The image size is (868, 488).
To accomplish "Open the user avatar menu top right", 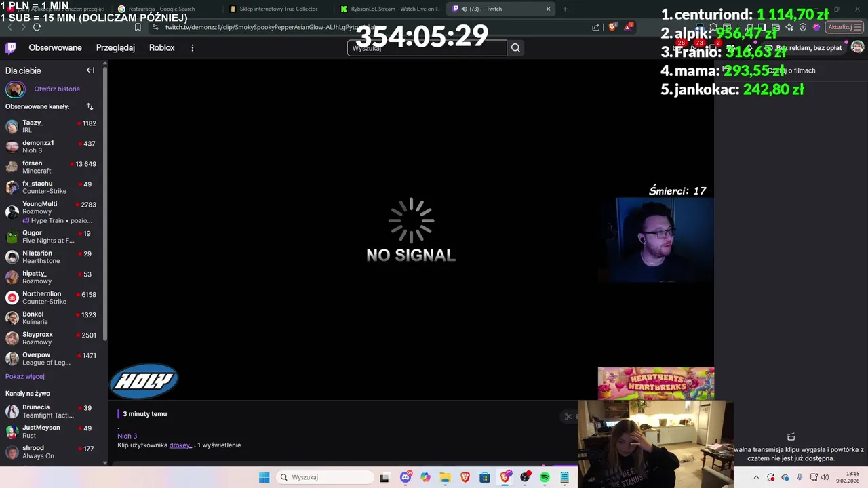I will pos(857,47).
